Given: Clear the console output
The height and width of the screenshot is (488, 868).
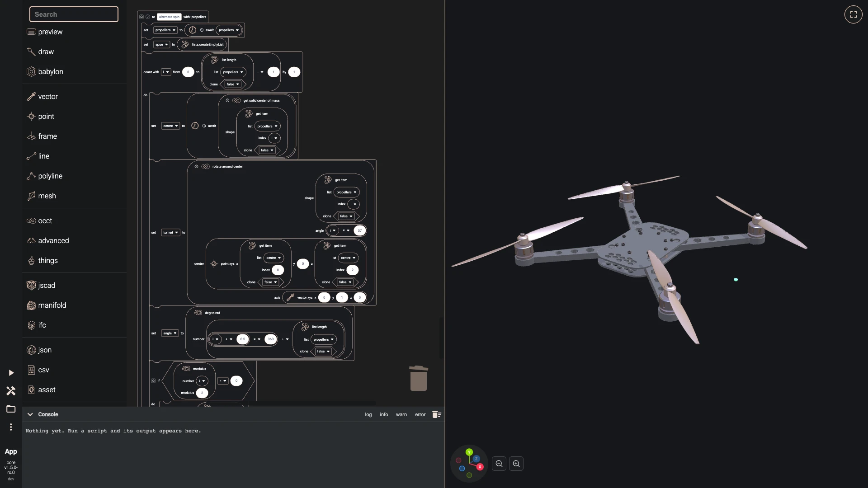Looking at the screenshot, I should (x=436, y=414).
